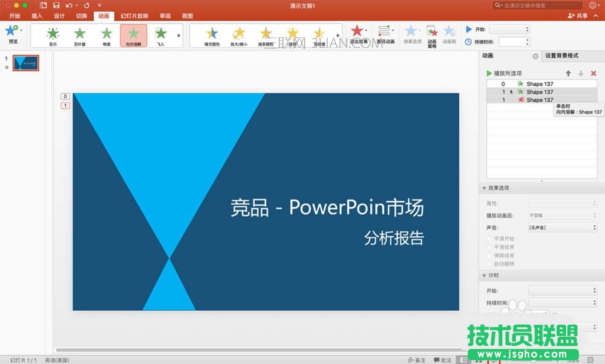Click the search field 在演示文稿中搜索
Screen dimensions: 605x364
point(538,5)
